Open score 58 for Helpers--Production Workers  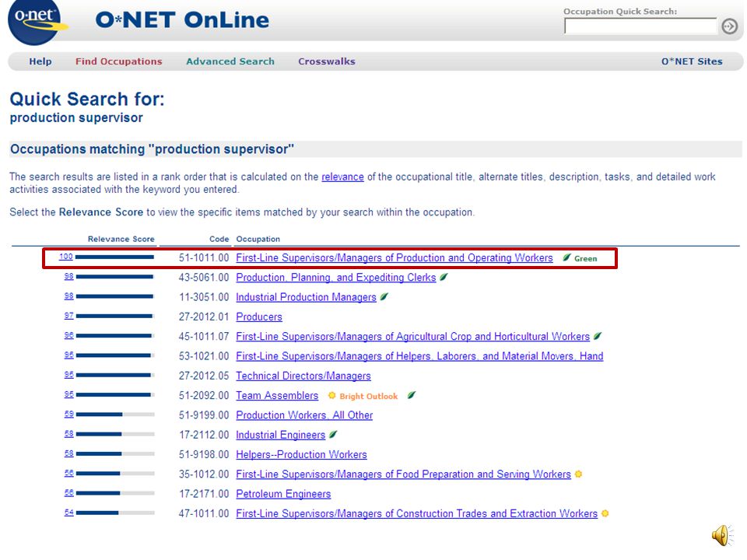coord(69,453)
